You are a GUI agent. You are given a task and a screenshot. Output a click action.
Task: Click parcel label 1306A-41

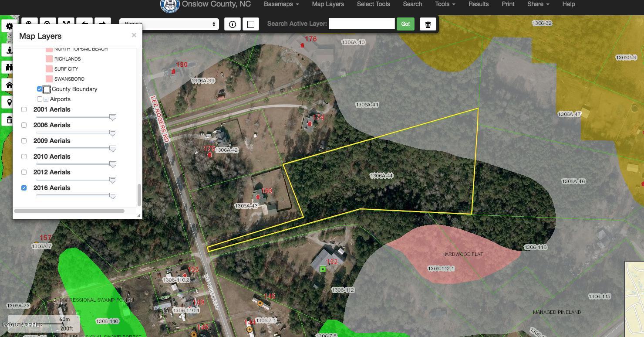[x=367, y=105]
